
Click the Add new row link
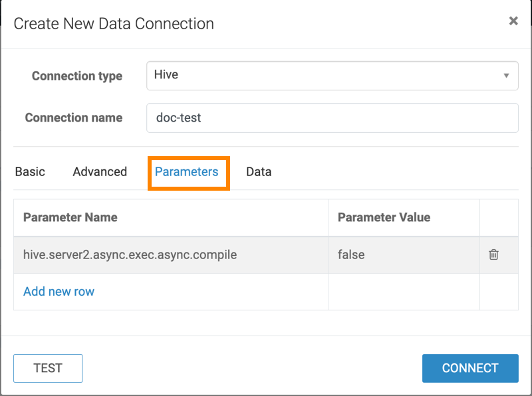[x=59, y=291]
